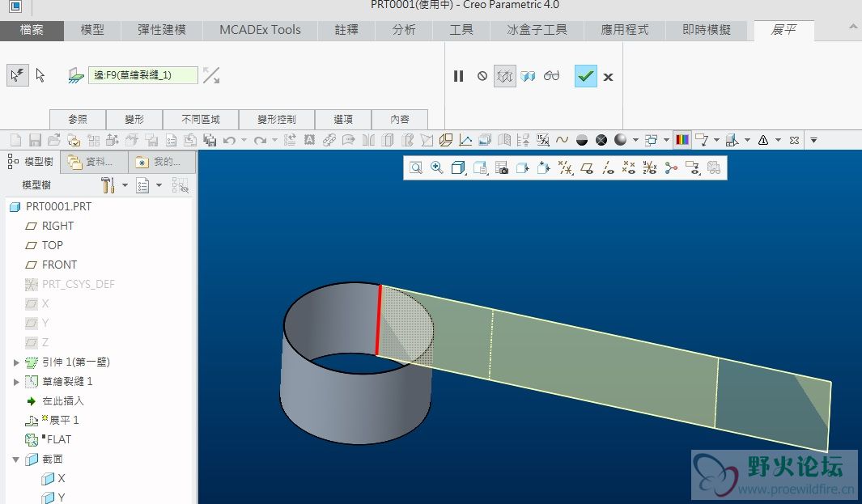862x504 pixels.
Task: Click the fixed geometry reference field F9
Action: 143,75
